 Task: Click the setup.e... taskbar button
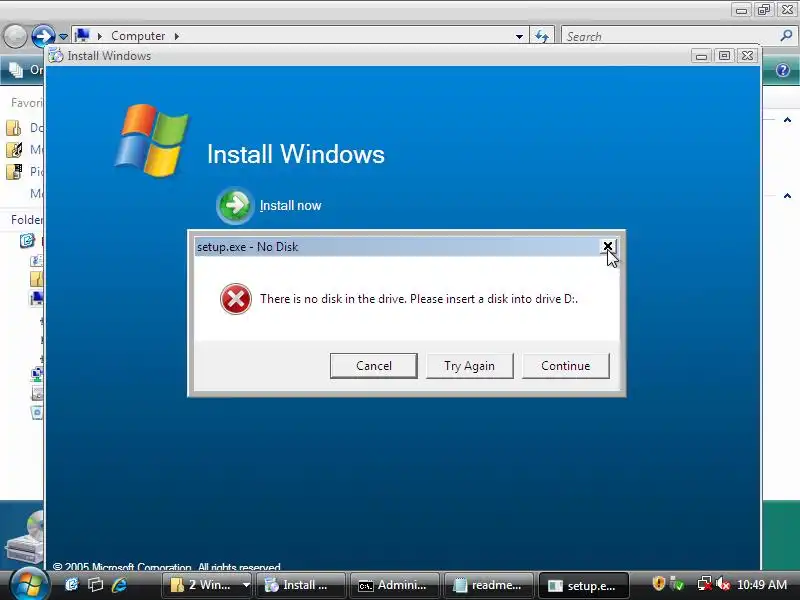point(583,585)
